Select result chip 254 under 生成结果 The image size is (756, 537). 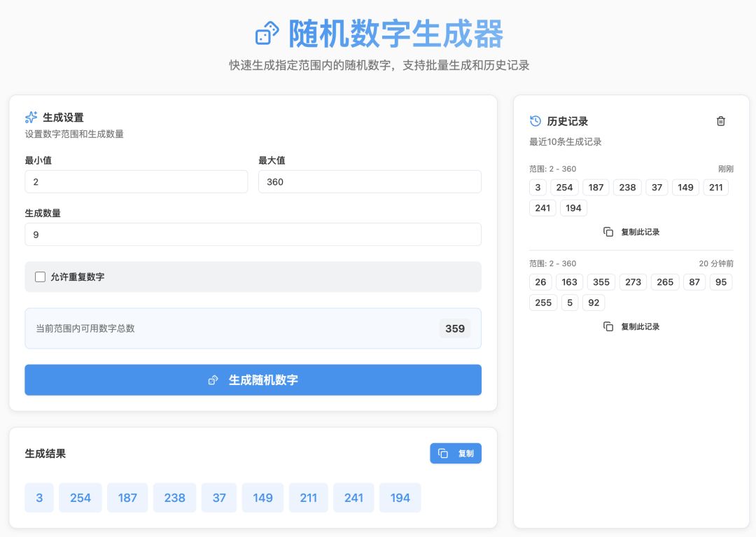(80, 498)
